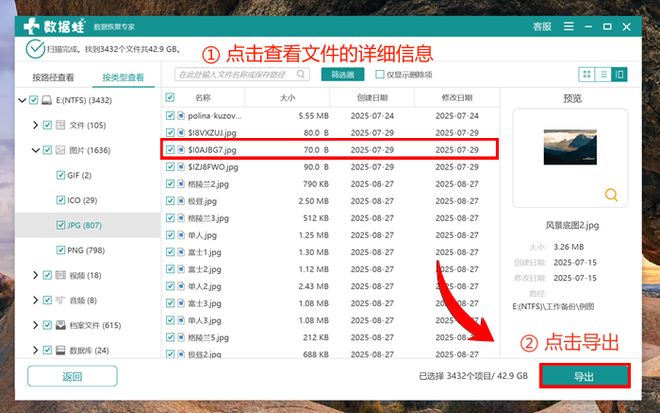Screen dimensions: 660x413
Task: Click the 档案文件 (615) category icon
Action: coord(61,325)
